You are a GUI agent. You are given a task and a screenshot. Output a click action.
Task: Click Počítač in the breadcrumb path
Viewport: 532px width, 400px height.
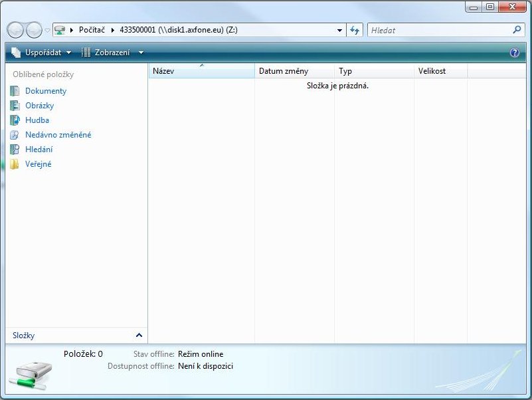pos(92,30)
